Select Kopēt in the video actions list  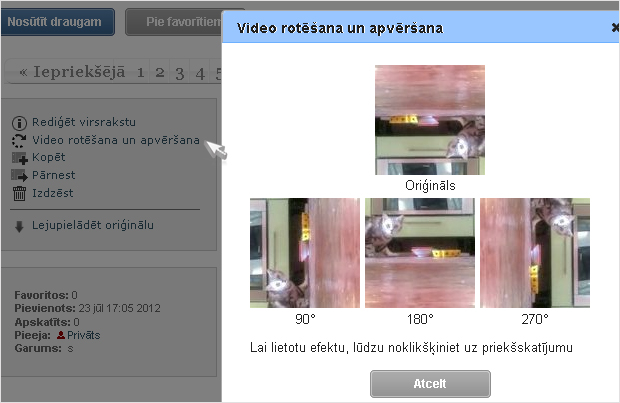click(x=49, y=157)
